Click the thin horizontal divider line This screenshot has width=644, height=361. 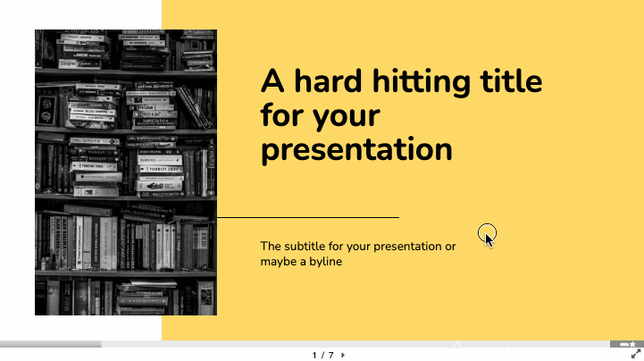tap(307, 217)
